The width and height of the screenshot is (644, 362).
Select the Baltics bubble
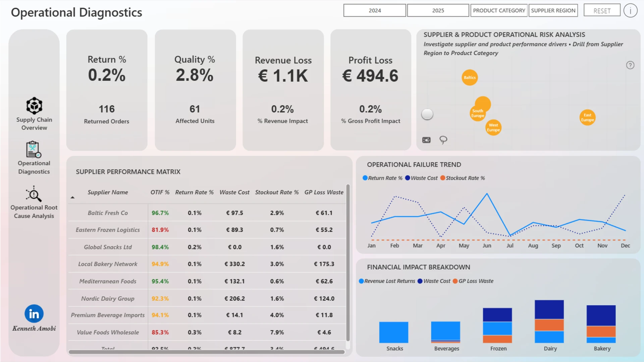coord(470,77)
